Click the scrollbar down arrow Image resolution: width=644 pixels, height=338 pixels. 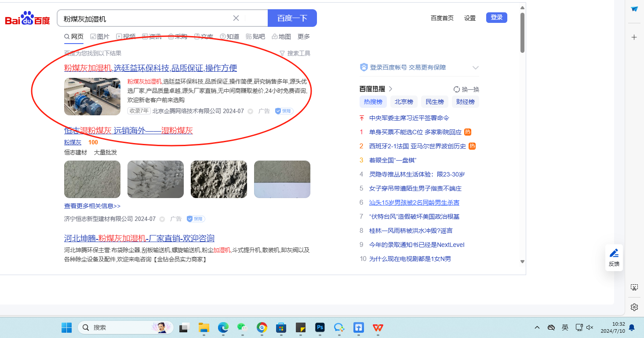[x=522, y=261]
